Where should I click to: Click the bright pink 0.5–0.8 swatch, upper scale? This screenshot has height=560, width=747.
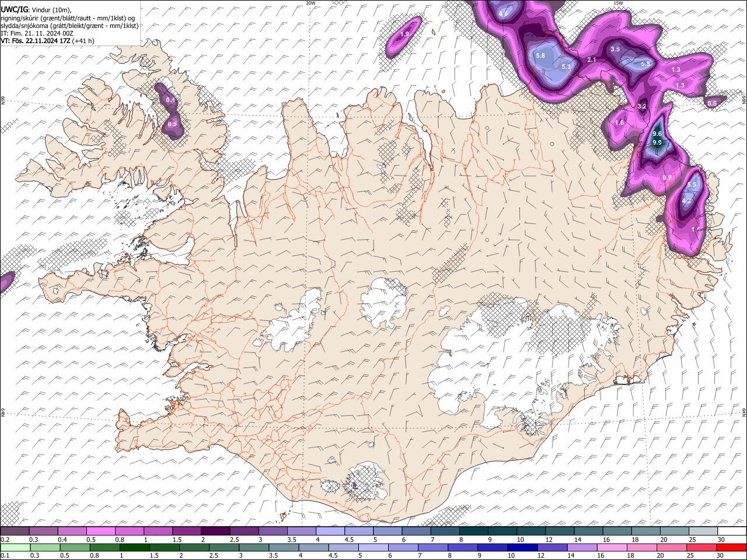[100, 531]
